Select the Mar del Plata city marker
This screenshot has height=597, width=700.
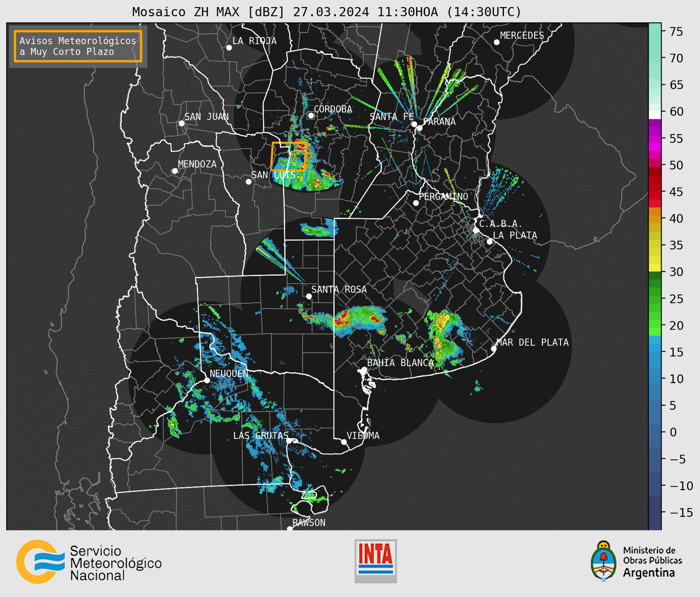[x=494, y=349]
